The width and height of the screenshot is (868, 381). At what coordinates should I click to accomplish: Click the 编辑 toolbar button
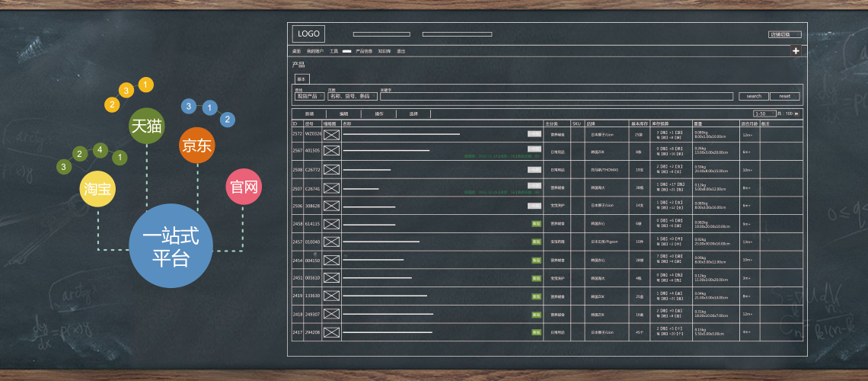pos(343,114)
